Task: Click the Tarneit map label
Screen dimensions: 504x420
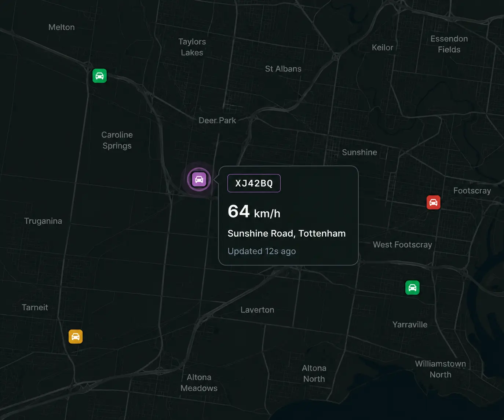Action: pos(35,307)
